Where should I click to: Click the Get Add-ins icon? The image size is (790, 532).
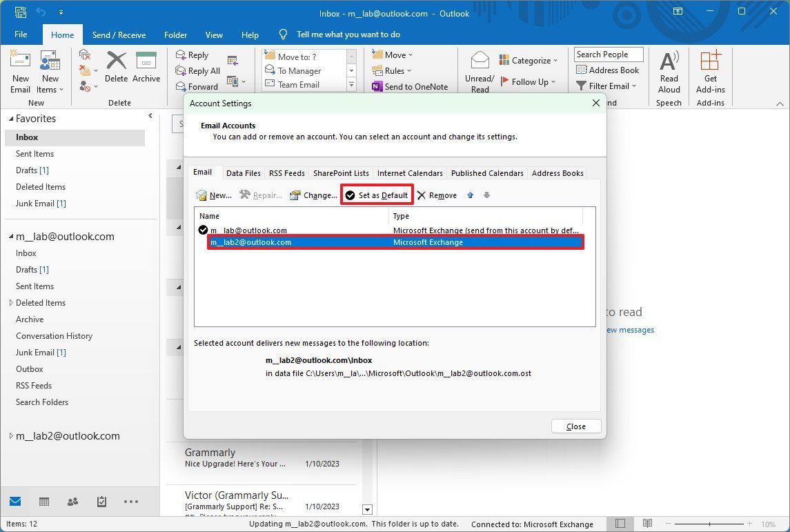tap(711, 61)
